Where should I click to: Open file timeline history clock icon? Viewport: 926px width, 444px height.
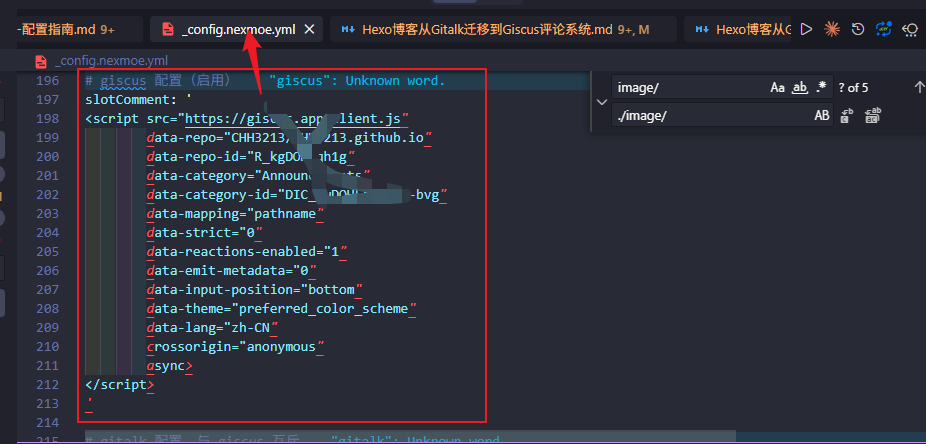click(858, 29)
